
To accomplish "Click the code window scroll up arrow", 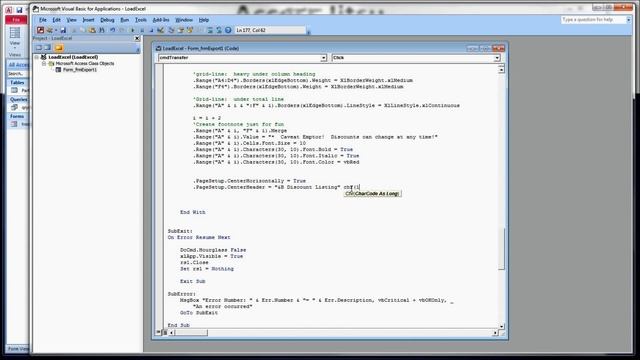I will tap(501, 69).
